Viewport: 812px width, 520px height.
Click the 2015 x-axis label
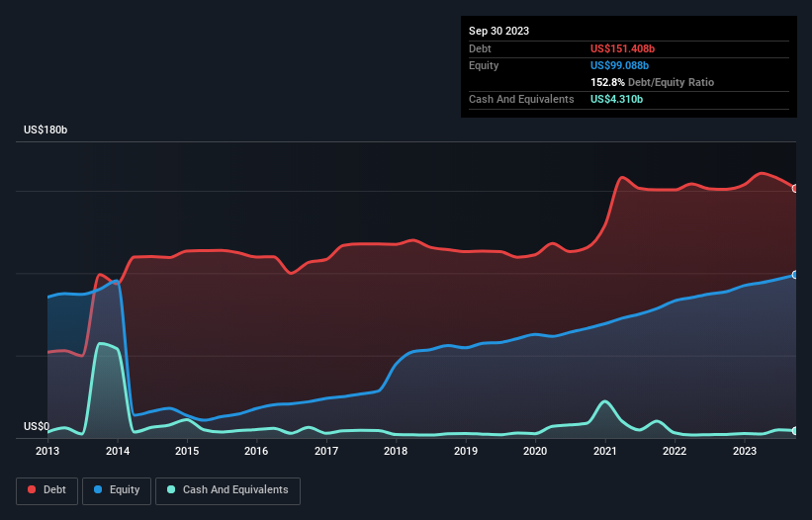click(187, 451)
